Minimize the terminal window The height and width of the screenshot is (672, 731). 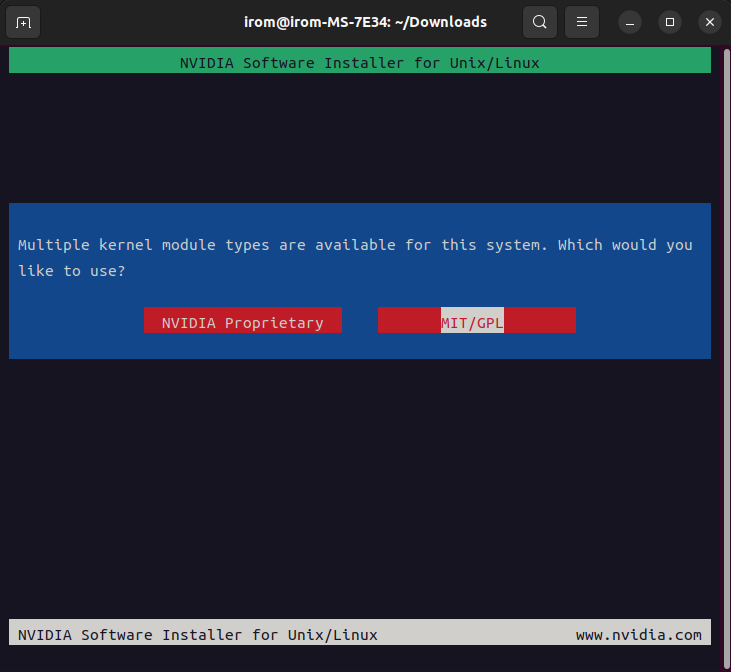(x=630, y=22)
